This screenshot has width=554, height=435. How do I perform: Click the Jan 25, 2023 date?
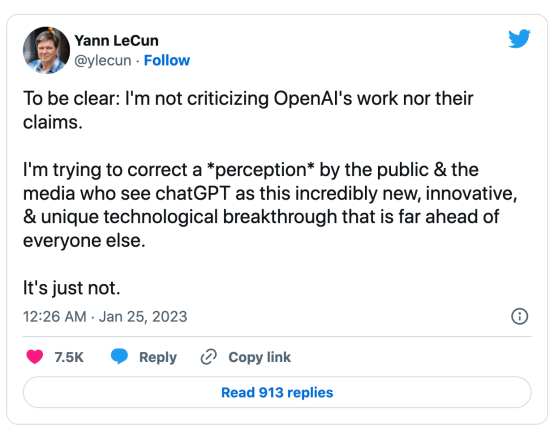coord(143,317)
